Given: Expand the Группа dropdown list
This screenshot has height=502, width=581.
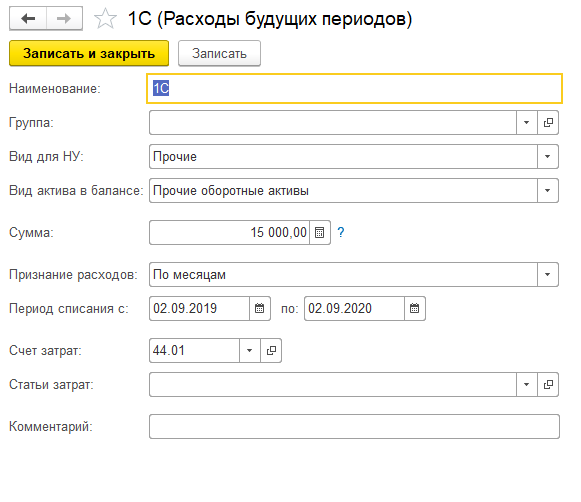Looking at the screenshot, I should (527, 122).
